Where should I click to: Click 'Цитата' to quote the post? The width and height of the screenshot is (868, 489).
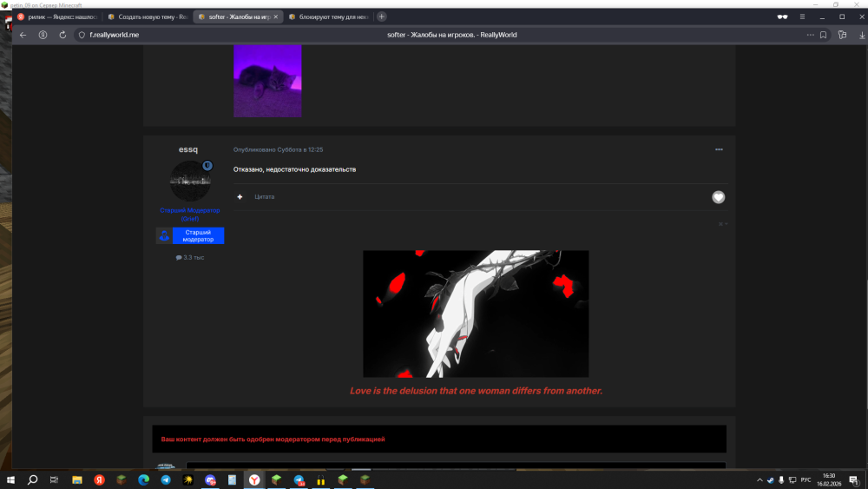click(264, 196)
